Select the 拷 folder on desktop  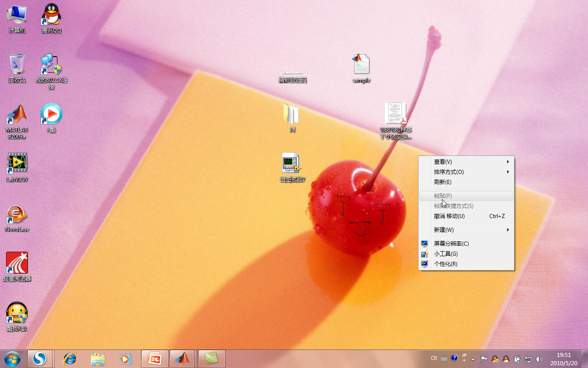click(x=292, y=118)
